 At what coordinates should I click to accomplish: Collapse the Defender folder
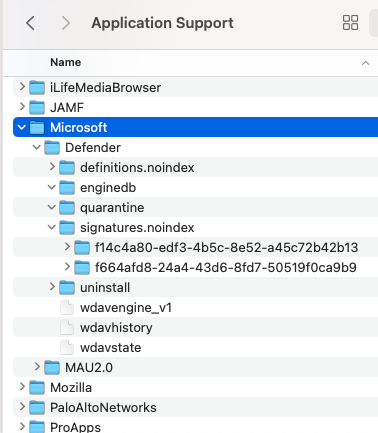click(x=37, y=147)
